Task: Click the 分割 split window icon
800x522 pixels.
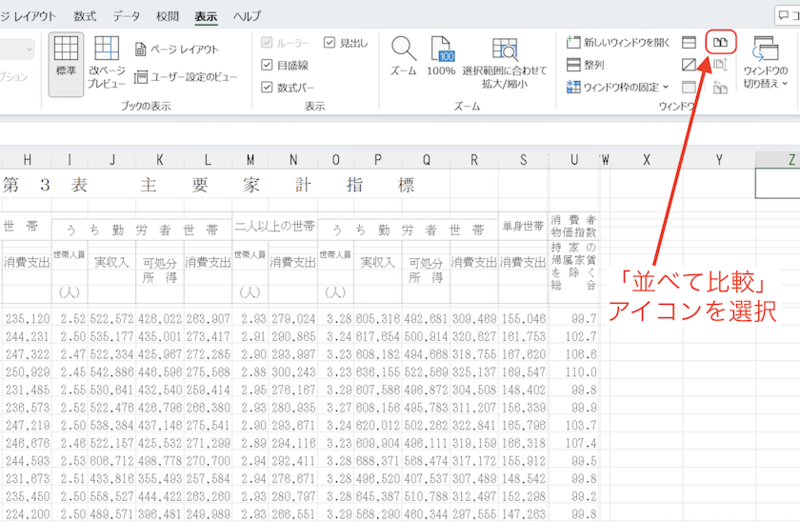Action: 689,42
